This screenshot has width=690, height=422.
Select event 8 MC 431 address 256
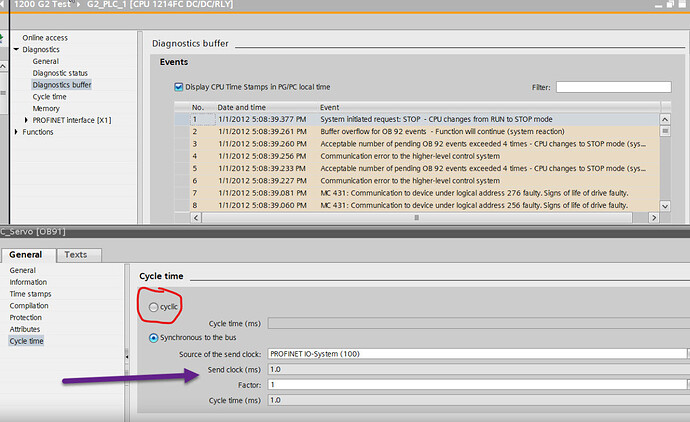tap(417, 205)
